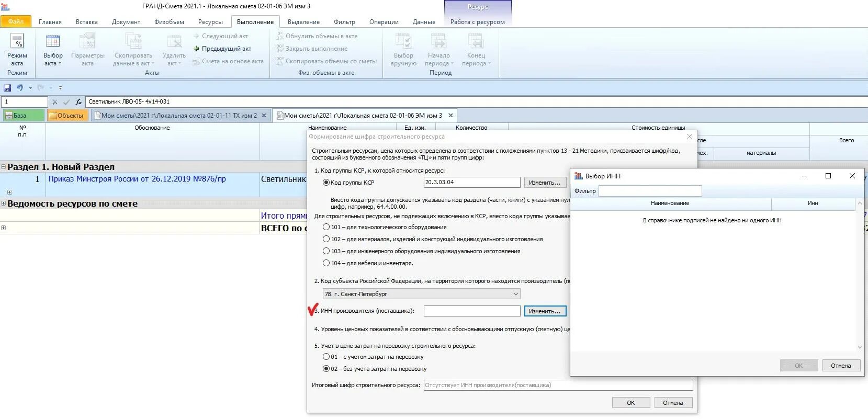This screenshot has width=868, height=419.
Task: Click Отмена in Выбор ИНН window
Action: click(x=841, y=366)
